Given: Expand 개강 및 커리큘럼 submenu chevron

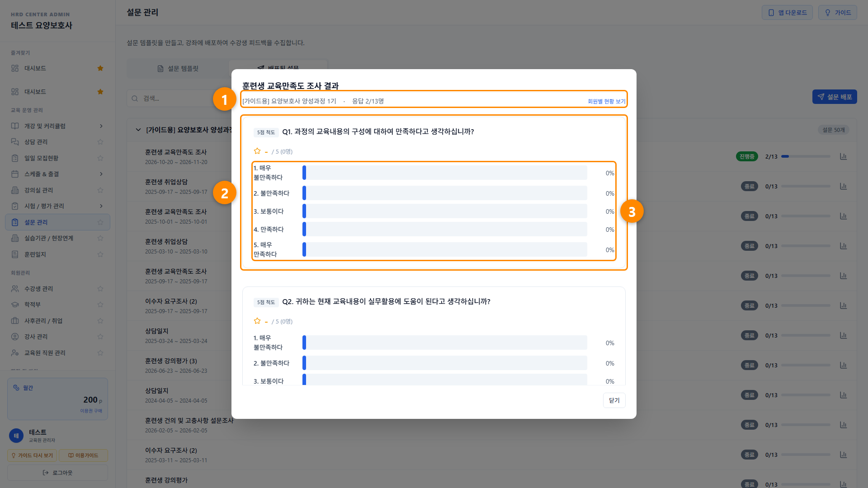Looking at the screenshot, I should 101,126.
